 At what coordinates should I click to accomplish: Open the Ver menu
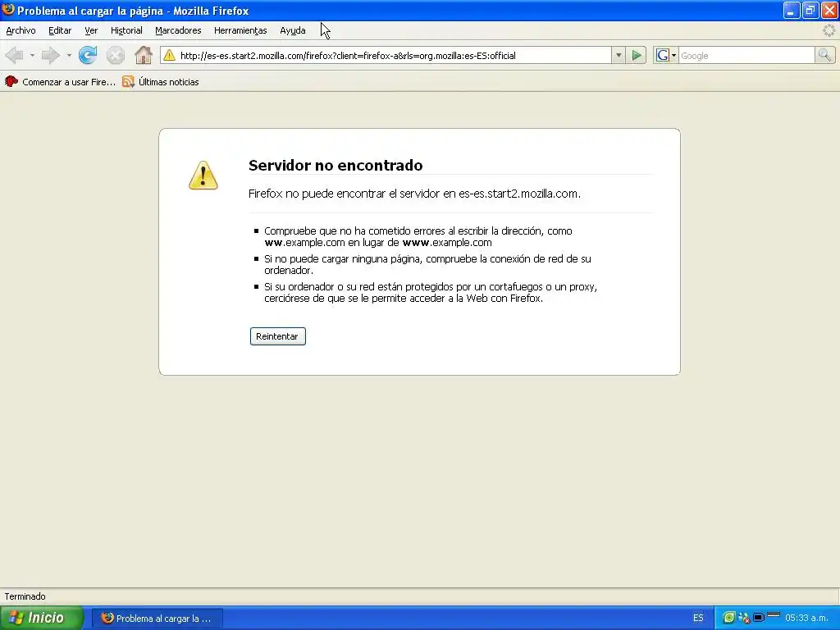[x=91, y=30]
